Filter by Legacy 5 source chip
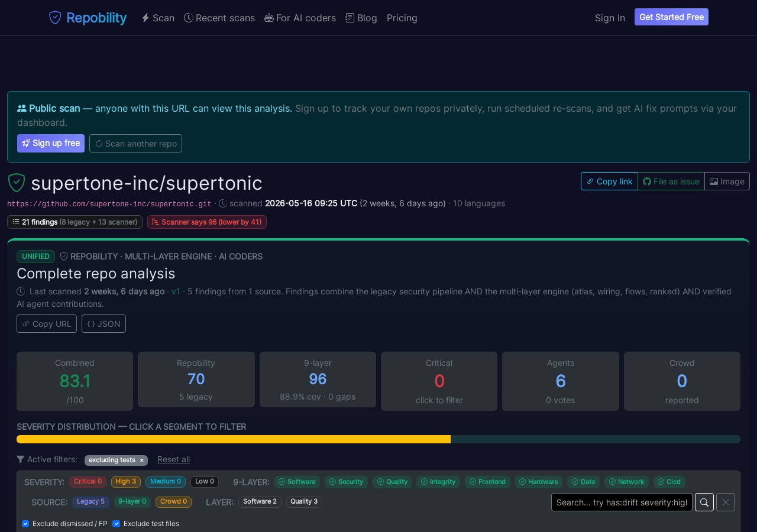This screenshot has width=757, height=532. [x=90, y=502]
